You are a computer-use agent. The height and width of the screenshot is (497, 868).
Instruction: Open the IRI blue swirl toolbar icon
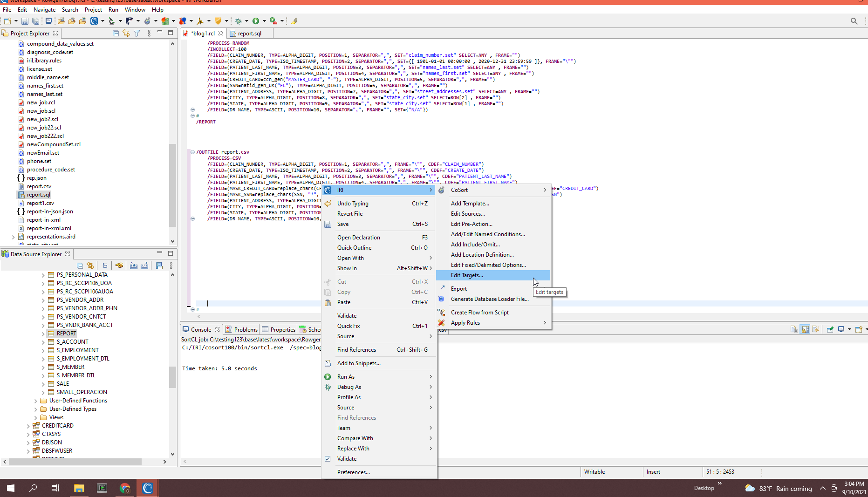tap(95, 21)
